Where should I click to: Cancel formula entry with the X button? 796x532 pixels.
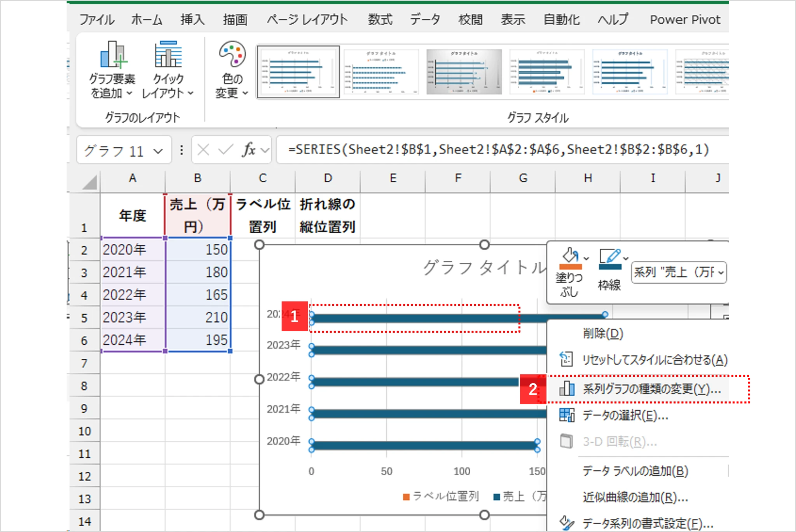click(x=204, y=150)
